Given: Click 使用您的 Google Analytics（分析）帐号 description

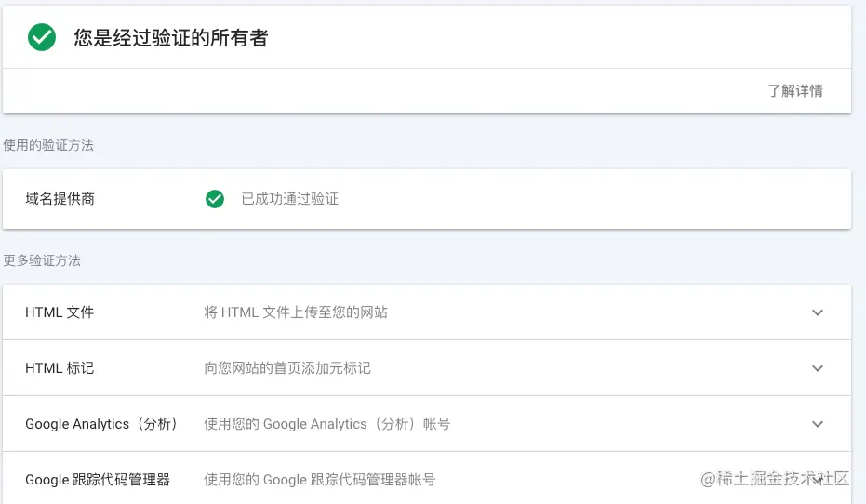Looking at the screenshot, I should 327,424.
